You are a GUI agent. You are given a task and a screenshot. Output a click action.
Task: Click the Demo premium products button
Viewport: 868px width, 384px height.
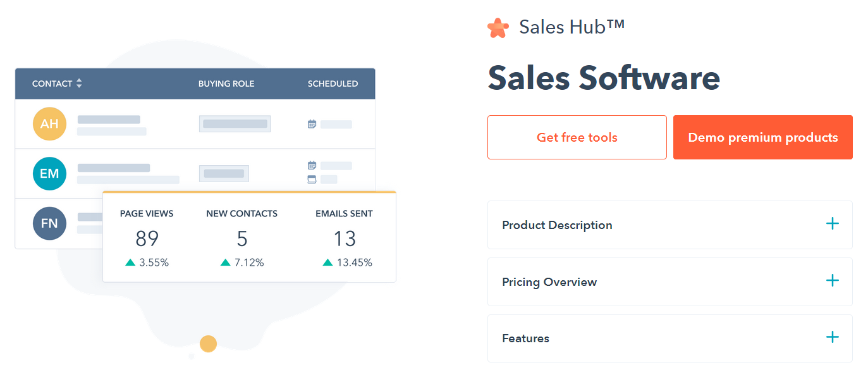coord(763,137)
